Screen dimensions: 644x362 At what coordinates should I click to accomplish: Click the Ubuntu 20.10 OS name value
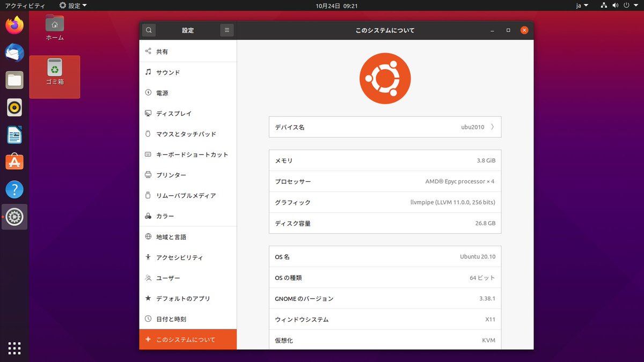pyautogui.click(x=478, y=256)
